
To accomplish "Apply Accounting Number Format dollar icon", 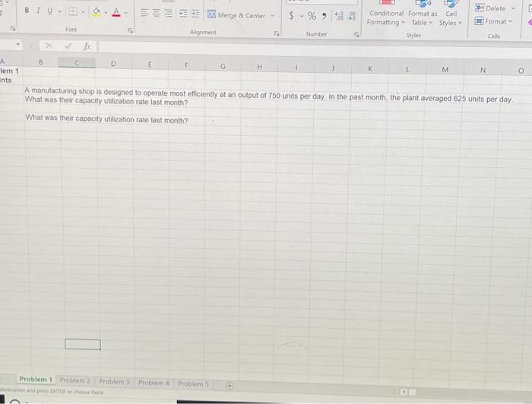I will point(291,15).
